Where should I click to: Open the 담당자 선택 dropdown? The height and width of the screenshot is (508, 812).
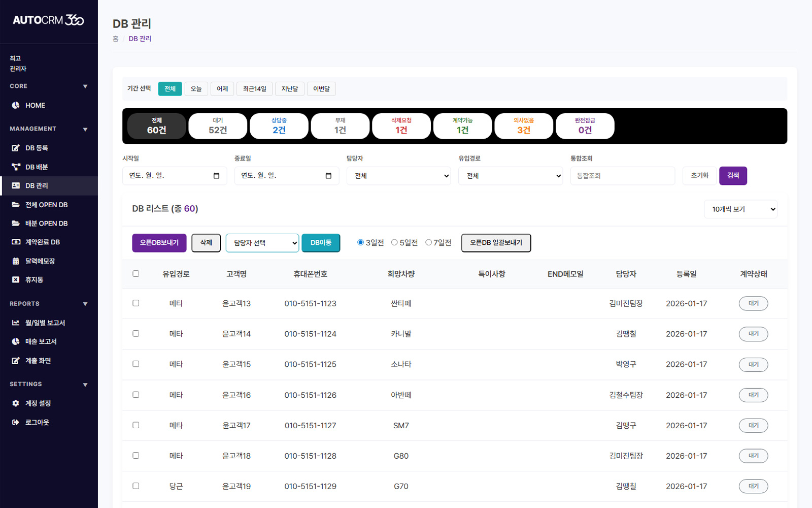point(262,243)
